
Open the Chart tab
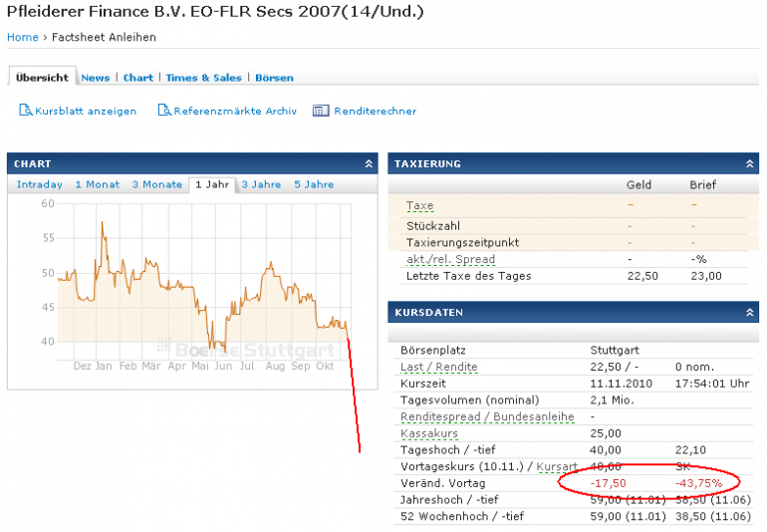[x=137, y=78]
